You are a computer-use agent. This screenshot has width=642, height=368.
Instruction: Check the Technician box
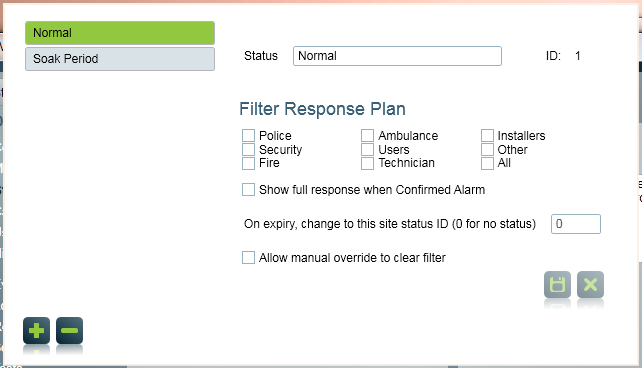tap(367, 163)
